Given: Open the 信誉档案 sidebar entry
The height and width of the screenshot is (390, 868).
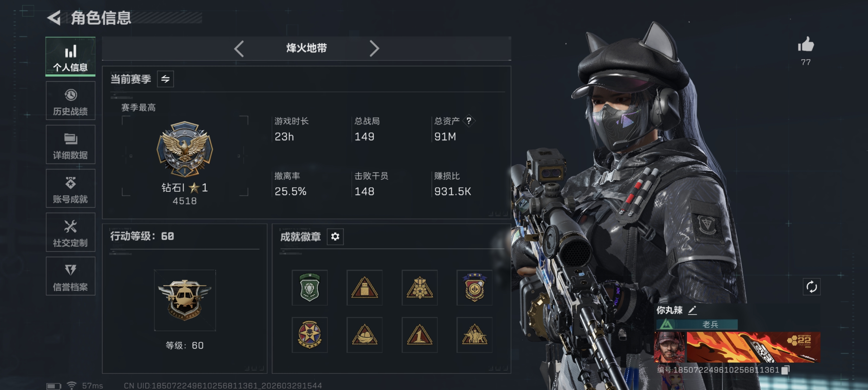Looking at the screenshot, I should [x=71, y=276].
